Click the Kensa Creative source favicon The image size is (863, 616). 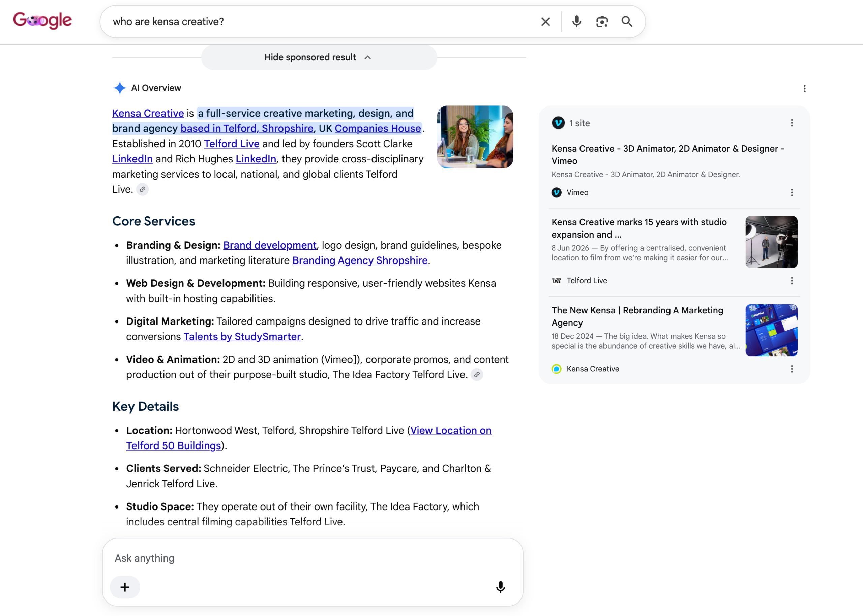(x=557, y=369)
